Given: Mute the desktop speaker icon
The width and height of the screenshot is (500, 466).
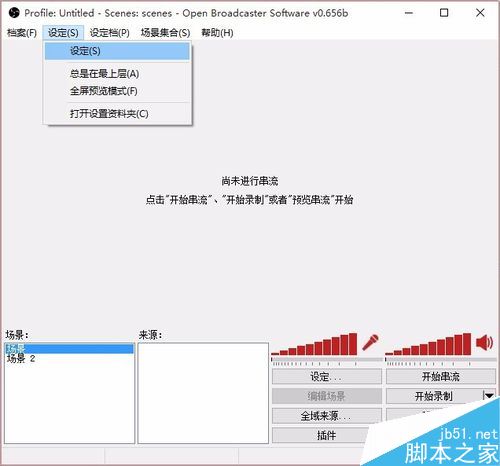Looking at the screenshot, I should click(x=484, y=342).
